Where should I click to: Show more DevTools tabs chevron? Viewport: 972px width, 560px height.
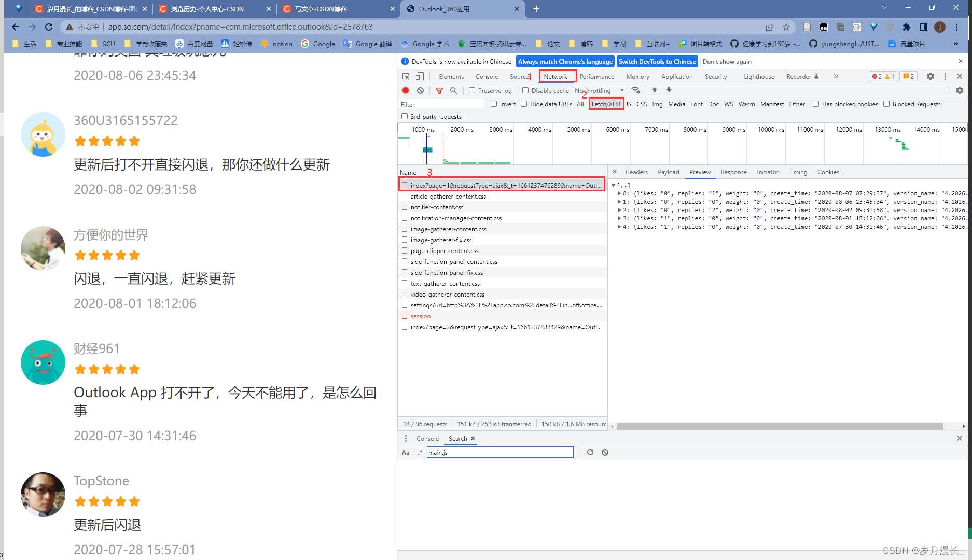pos(836,76)
